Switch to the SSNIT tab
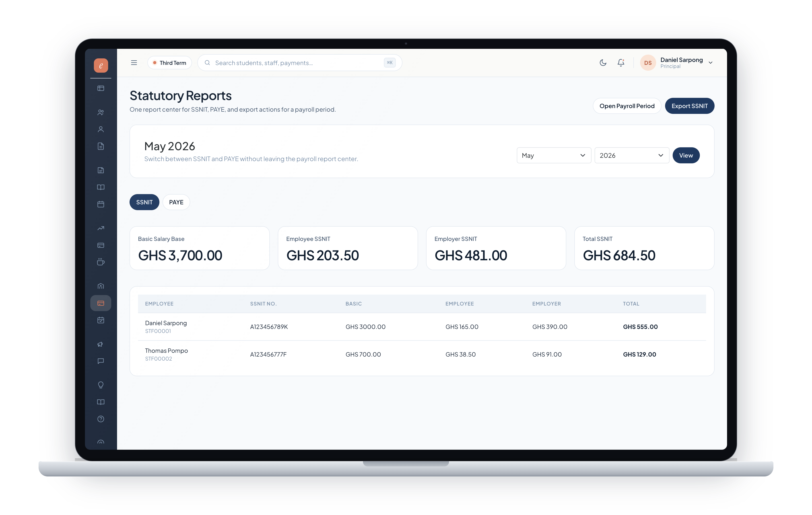 coord(144,202)
